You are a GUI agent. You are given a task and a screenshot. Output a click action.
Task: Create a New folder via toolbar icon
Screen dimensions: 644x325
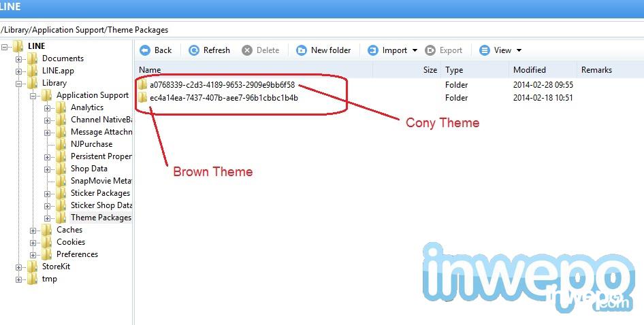pyautogui.click(x=302, y=50)
